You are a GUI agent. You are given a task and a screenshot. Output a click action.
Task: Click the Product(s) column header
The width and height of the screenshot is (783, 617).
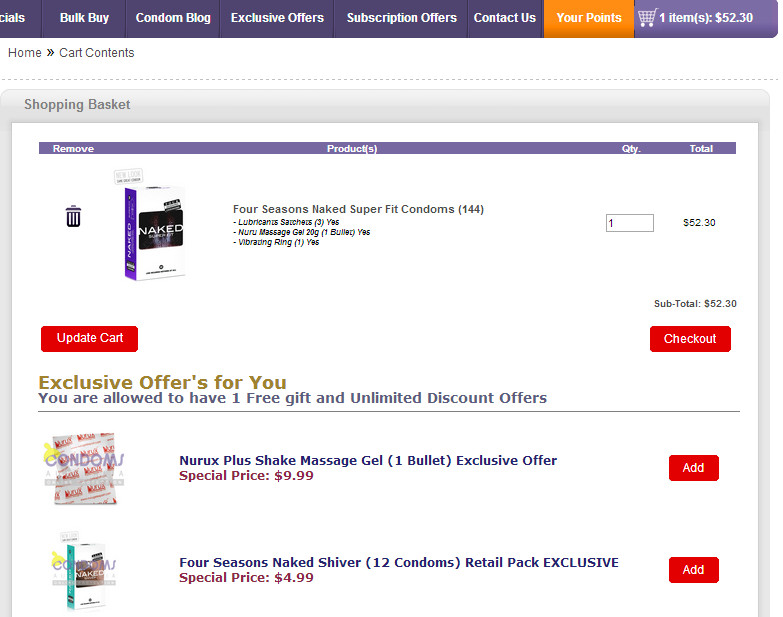tap(352, 148)
